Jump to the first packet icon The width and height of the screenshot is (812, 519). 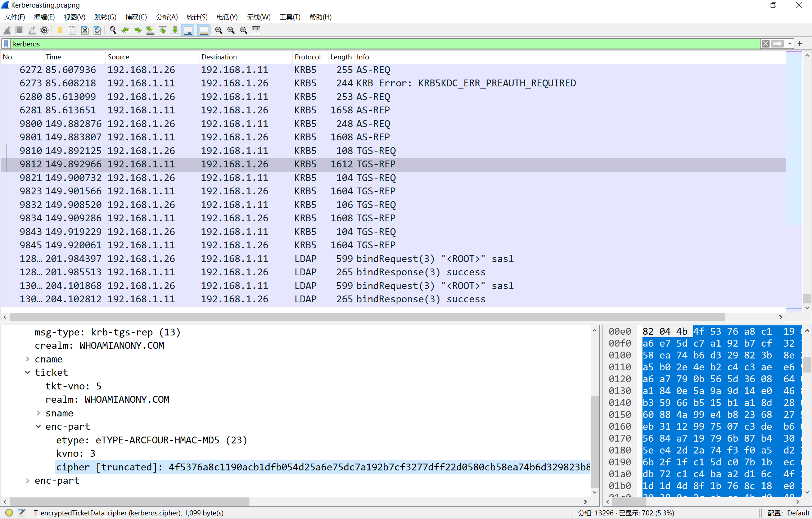tap(163, 30)
